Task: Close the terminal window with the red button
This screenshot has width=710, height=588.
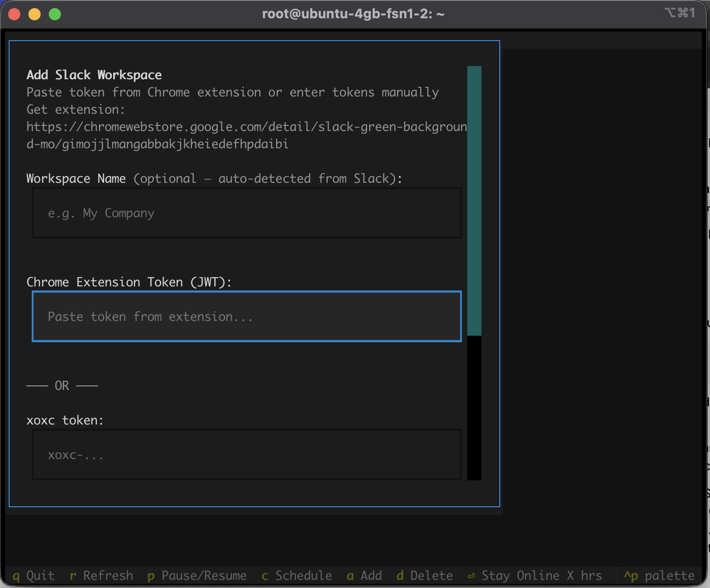Action: (x=14, y=14)
